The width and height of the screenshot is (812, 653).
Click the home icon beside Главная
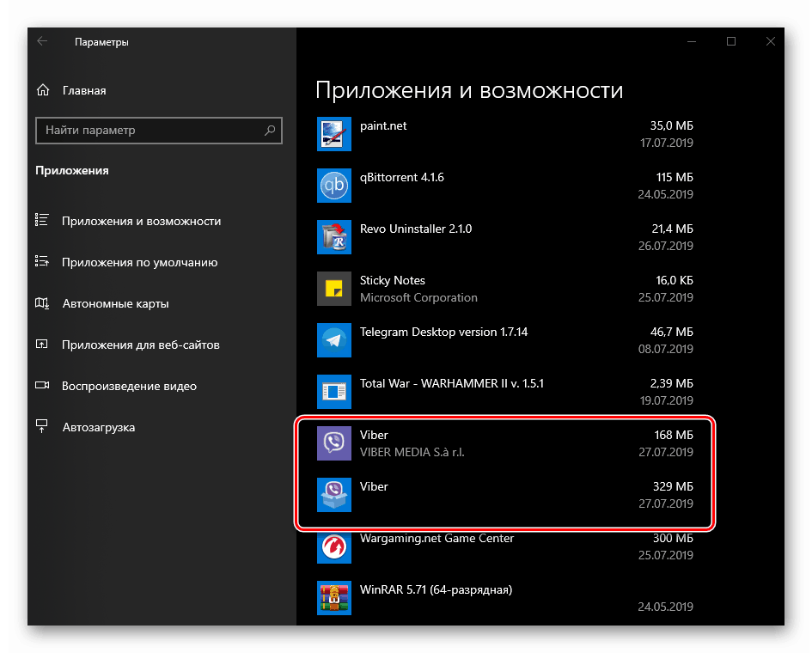click(43, 90)
